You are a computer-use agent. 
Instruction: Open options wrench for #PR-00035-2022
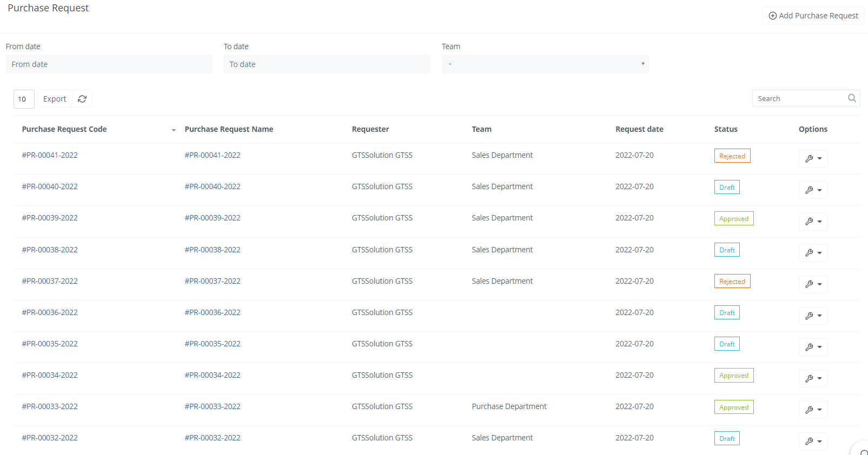813,347
